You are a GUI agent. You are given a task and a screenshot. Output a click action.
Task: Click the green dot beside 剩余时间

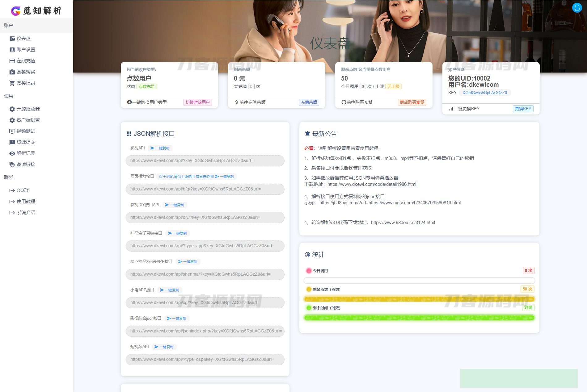309,308
